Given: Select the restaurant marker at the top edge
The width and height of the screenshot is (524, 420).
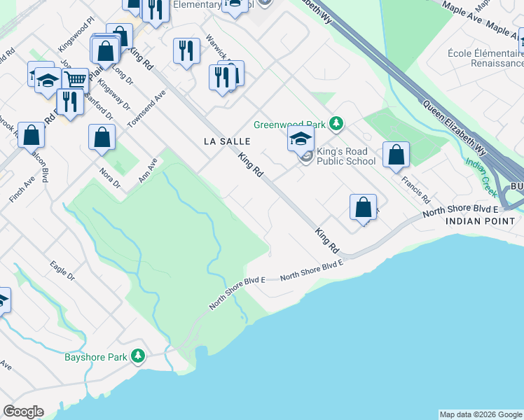Looking at the screenshot, I should tap(156, 13).
